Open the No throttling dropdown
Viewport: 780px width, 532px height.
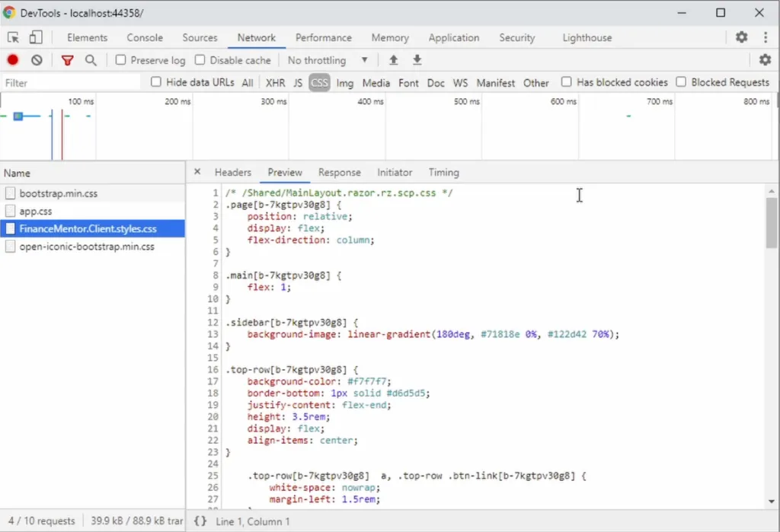click(328, 60)
